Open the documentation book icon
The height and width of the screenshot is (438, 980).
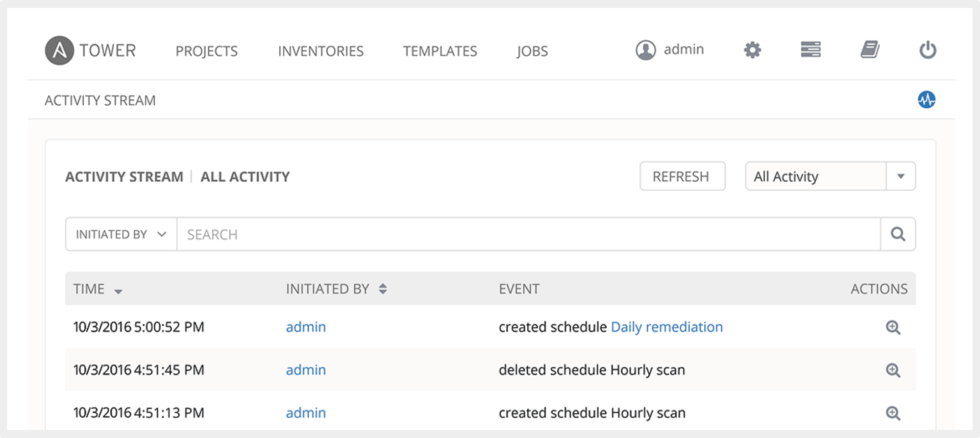pos(870,50)
